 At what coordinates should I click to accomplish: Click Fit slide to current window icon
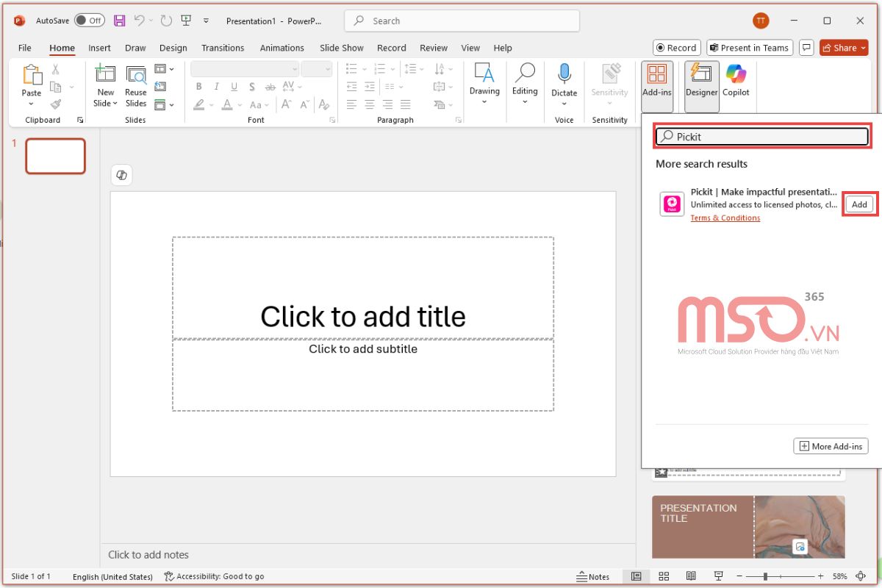click(861, 576)
